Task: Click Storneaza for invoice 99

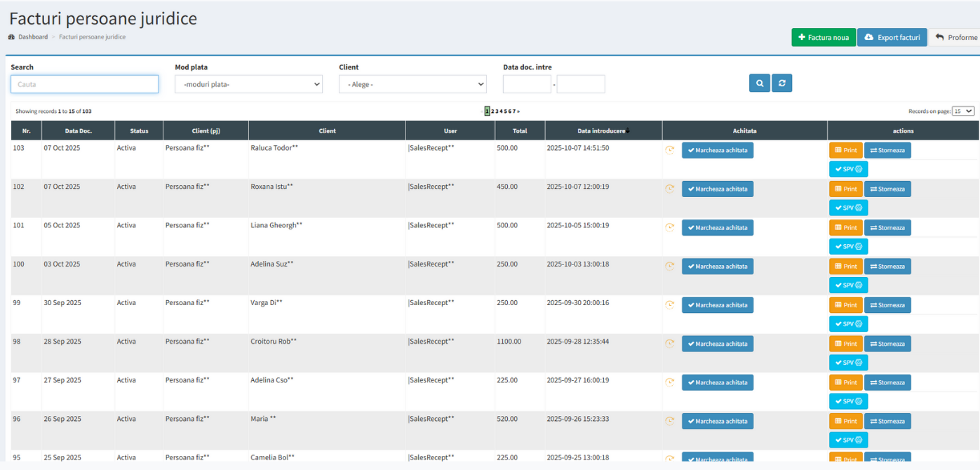Action: click(x=887, y=305)
